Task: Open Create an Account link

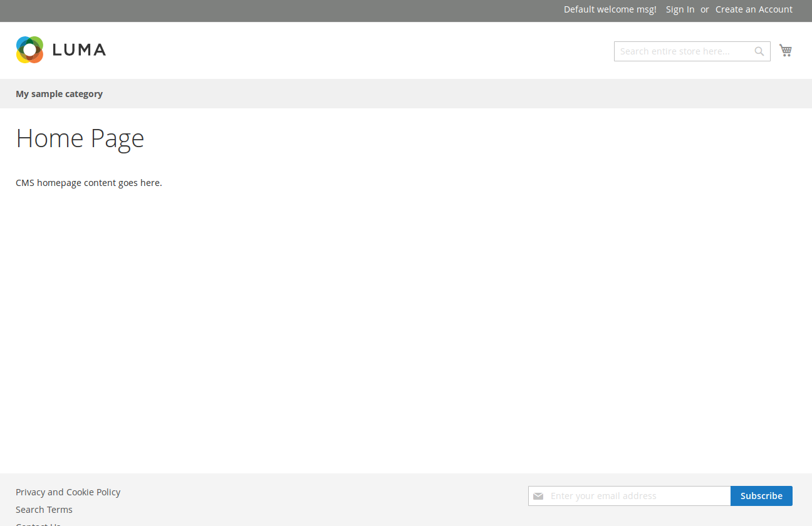Action: [x=754, y=9]
